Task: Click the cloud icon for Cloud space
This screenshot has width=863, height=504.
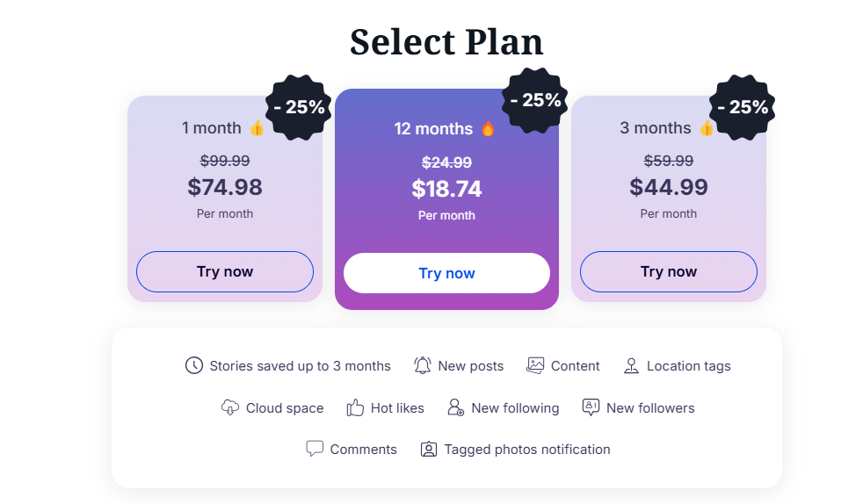Action: pos(230,407)
